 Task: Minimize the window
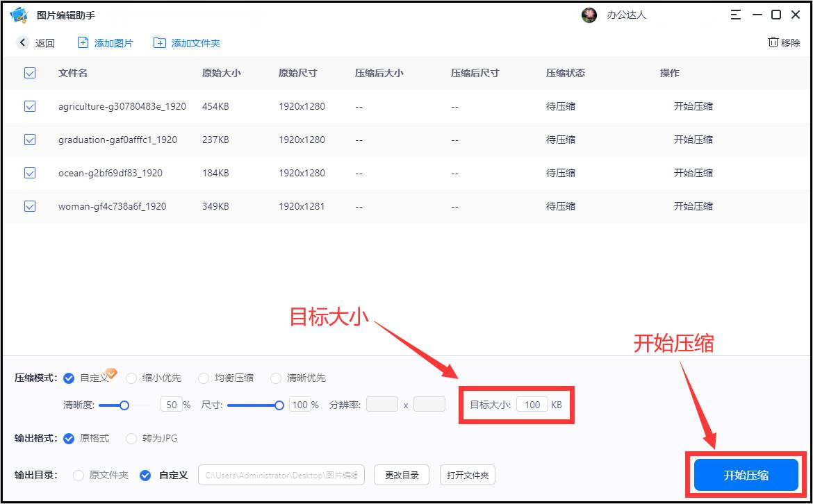[x=757, y=15]
